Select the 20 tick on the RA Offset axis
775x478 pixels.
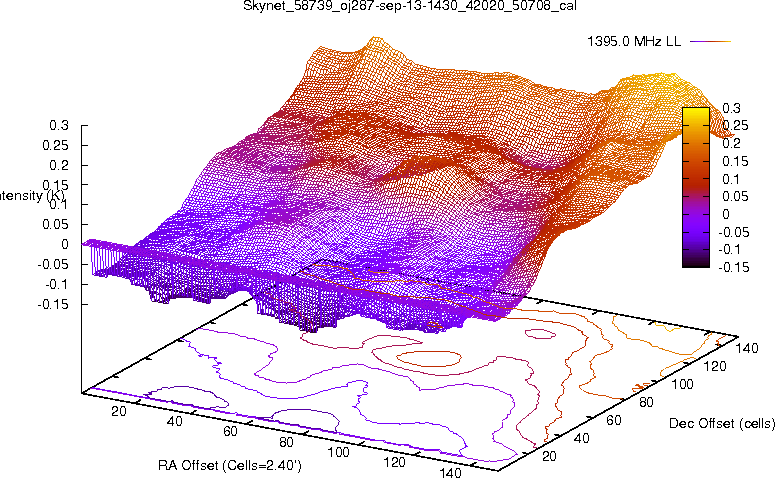[x=119, y=411]
